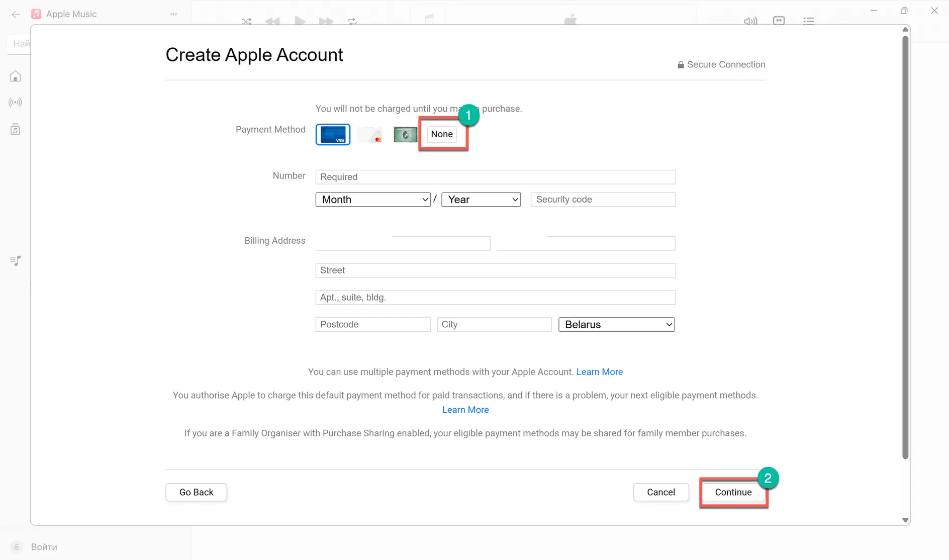Click the Street address field
949x560 pixels.
(x=495, y=270)
